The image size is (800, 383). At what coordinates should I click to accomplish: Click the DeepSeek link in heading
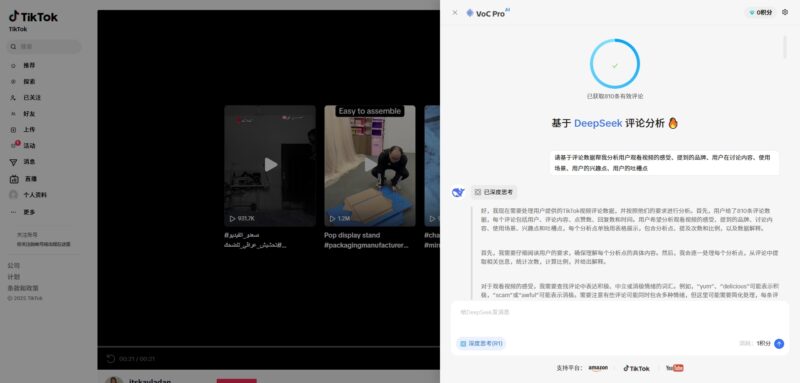[x=598, y=123]
